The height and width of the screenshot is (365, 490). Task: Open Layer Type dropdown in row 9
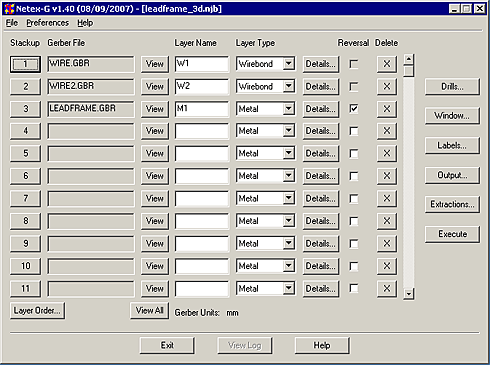pyautogui.click(x=289, y=243)
